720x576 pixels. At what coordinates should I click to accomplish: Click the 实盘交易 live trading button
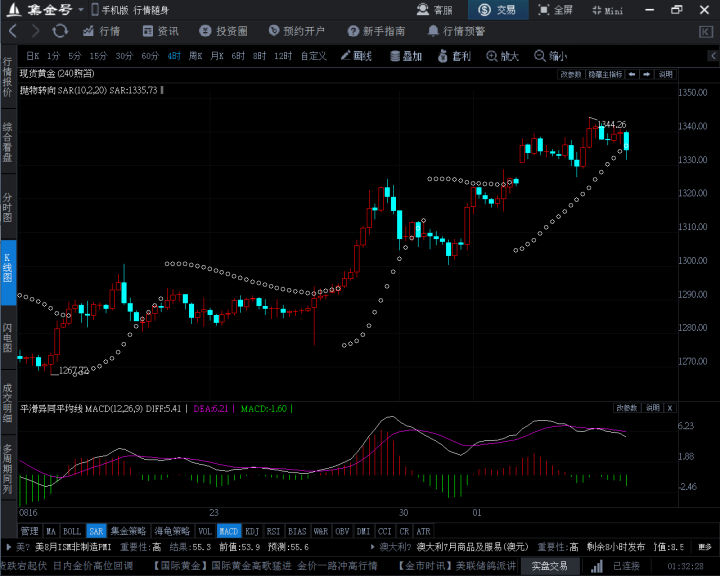click(x=549, y=566)
